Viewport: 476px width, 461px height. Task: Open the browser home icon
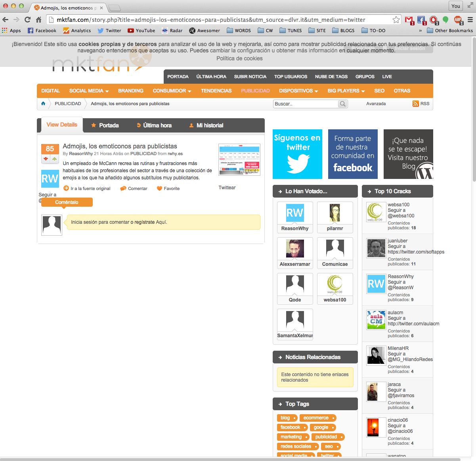pos(38,19)
